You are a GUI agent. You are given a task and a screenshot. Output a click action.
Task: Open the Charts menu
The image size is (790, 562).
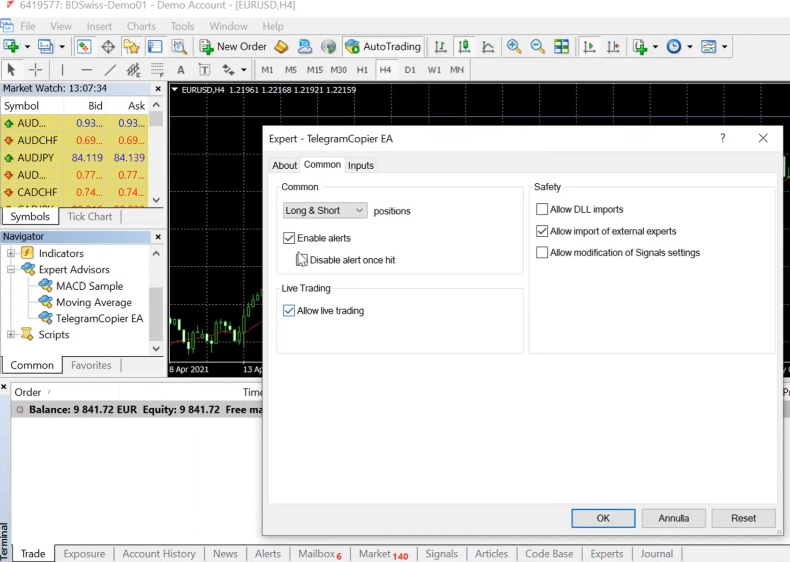tap(141, 26)
